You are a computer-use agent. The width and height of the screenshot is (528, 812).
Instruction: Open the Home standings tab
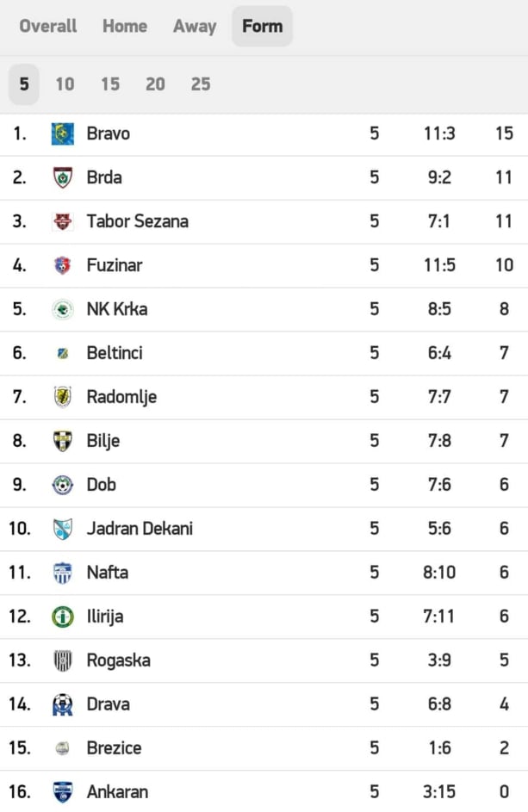[x=125, y=26]
